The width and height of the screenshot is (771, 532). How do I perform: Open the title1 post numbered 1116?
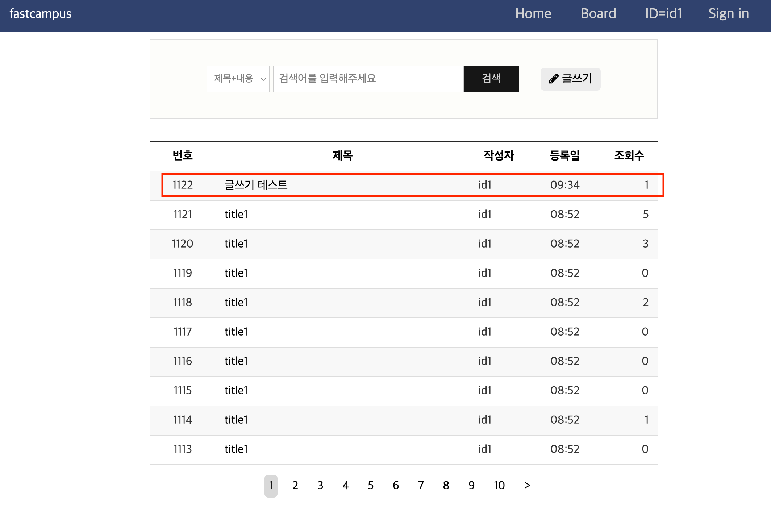pyautogui.click(x=236, y=361)
